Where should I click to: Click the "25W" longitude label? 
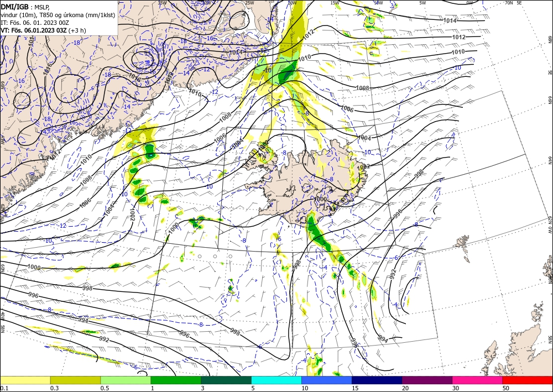249,3
